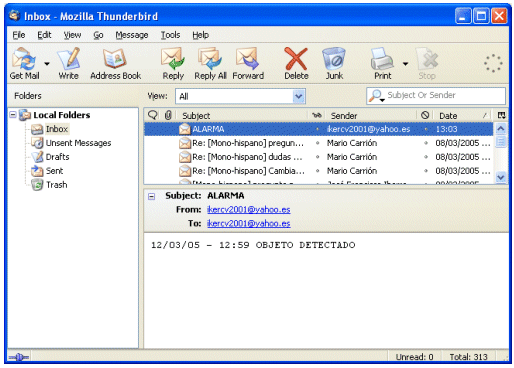Toggle junk dot on 'Cambia...' message
Viewport: 514px width, 368px height.
[x=426, y=171]
